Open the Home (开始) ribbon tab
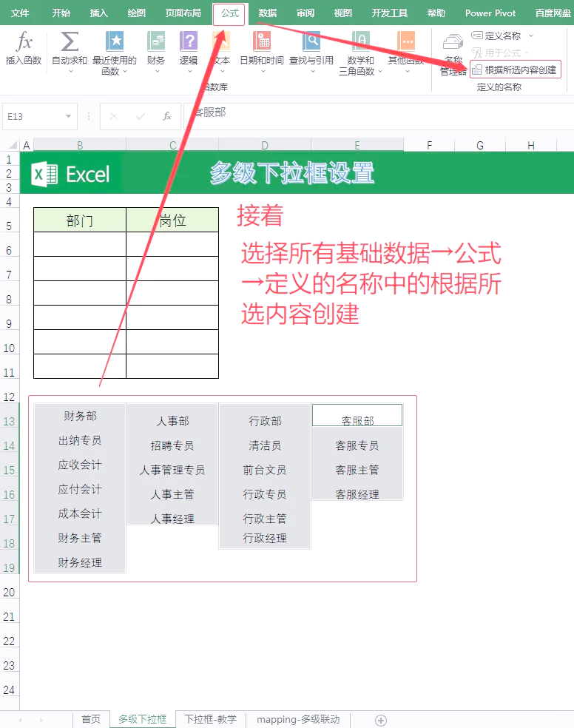The image size is (574, 728). 61,13
